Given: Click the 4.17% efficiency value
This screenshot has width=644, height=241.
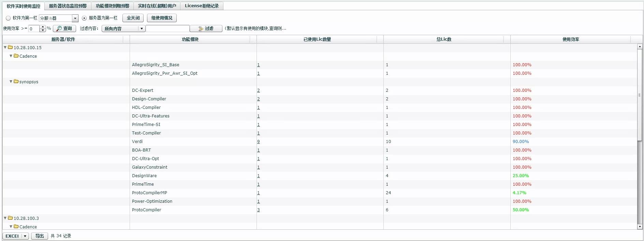Looking at the screenshot, I should [x=519, y=193].
